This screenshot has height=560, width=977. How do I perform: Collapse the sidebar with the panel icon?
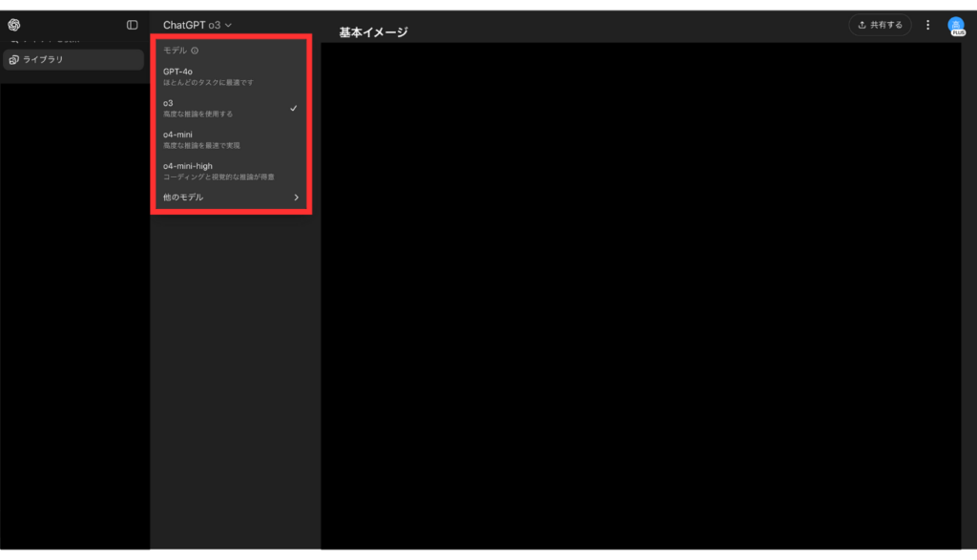pyautogui.click(x=132, y=25)
